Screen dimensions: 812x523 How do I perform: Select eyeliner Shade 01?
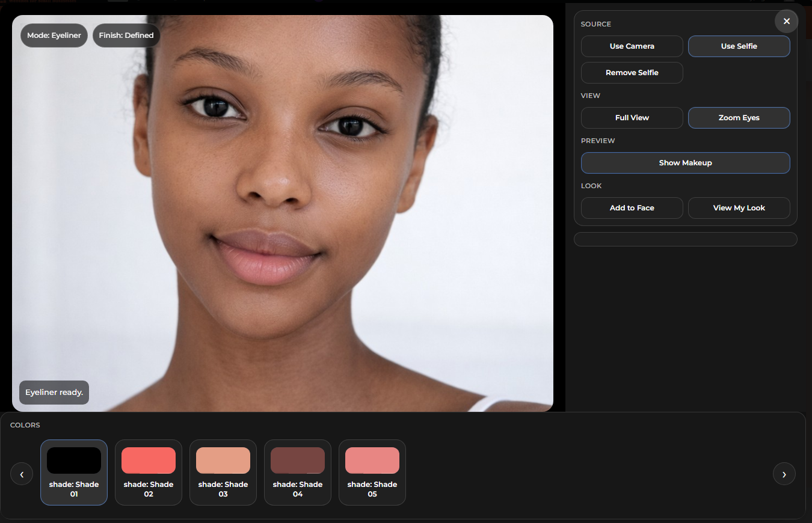click(x=74, y=472)
